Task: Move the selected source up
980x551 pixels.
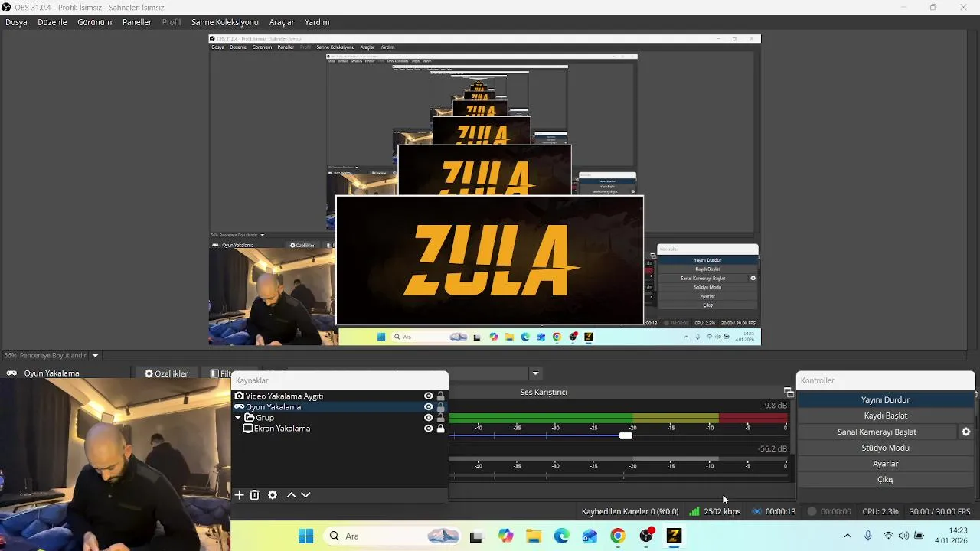Action: point(291,495)
